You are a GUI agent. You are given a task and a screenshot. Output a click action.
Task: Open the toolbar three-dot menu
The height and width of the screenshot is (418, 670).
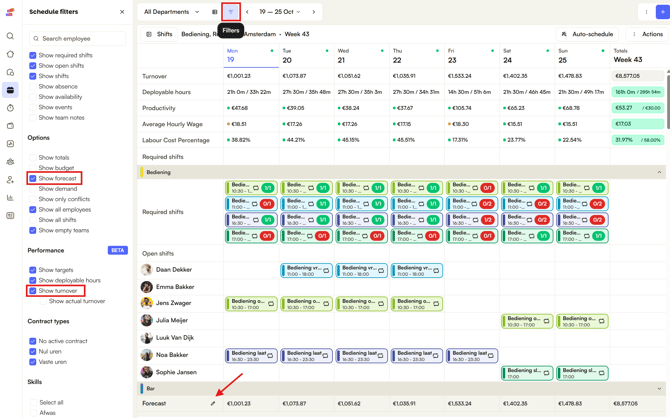[x=646, y=12]
